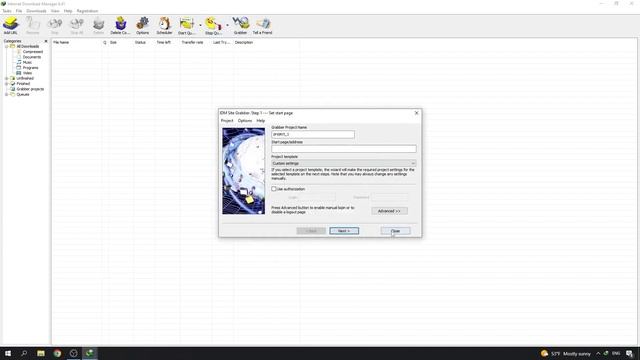Screen dimensions: 640x360
Task: Click the Next > button
Action: [344, 231]
